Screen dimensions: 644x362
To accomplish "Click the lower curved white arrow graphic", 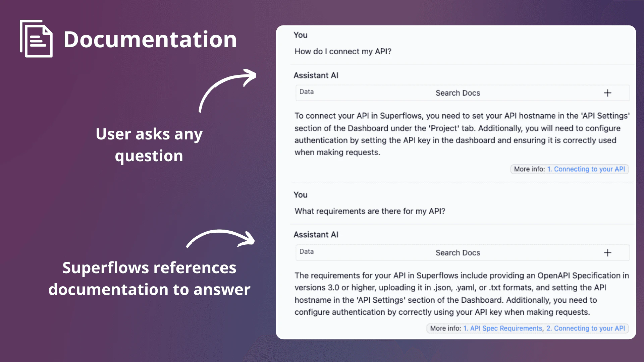I will 220,238.
